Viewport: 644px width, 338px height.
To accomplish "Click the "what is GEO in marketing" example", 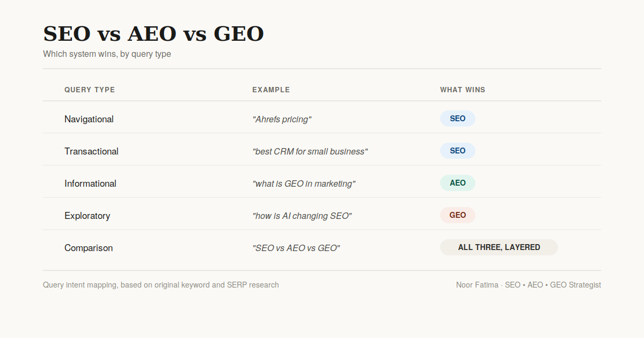I will coord(304,183).
